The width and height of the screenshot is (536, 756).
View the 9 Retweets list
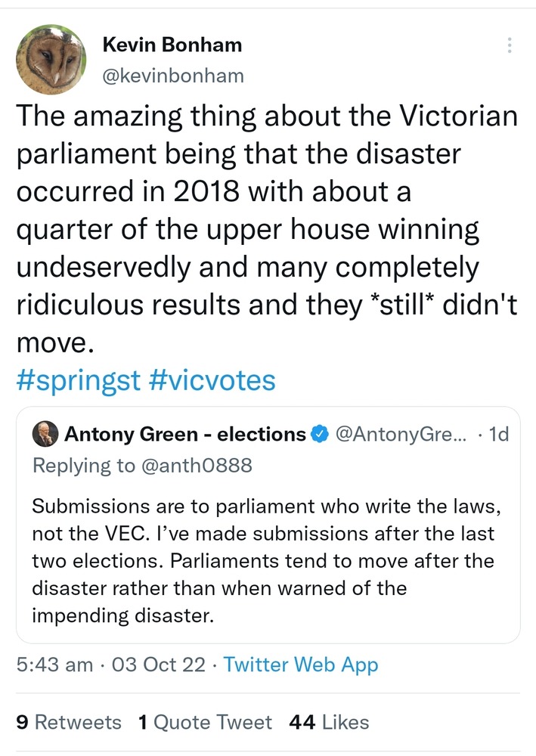69,722
